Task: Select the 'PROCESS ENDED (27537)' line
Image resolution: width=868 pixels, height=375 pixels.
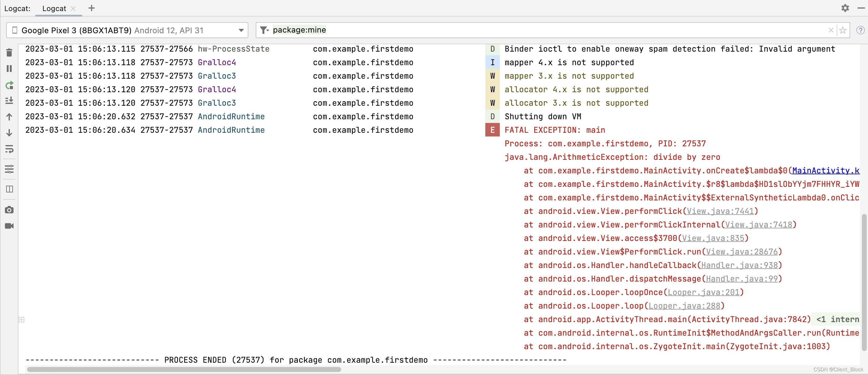Action: click(296, 360)
